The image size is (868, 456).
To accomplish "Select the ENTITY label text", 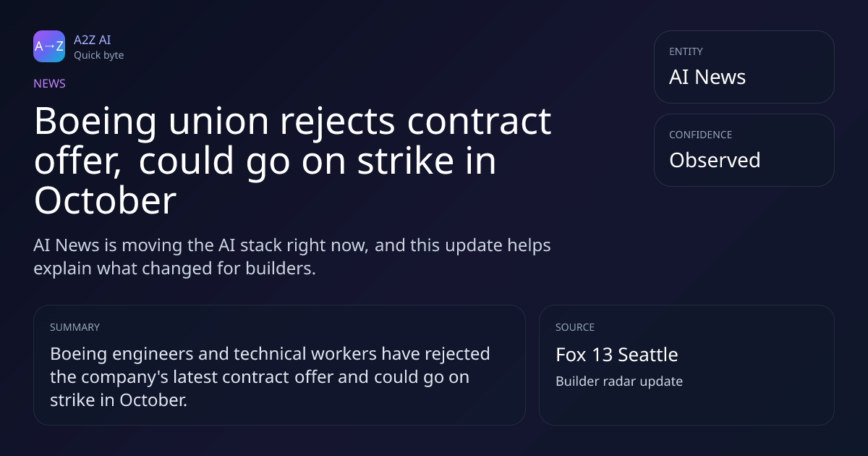I will [x=686, y=51].
